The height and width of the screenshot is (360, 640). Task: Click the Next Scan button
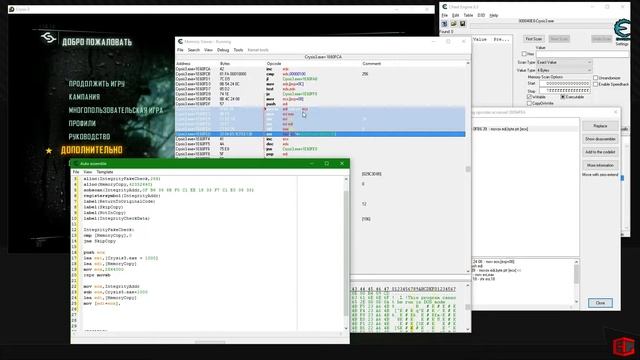tap(559, 39)
